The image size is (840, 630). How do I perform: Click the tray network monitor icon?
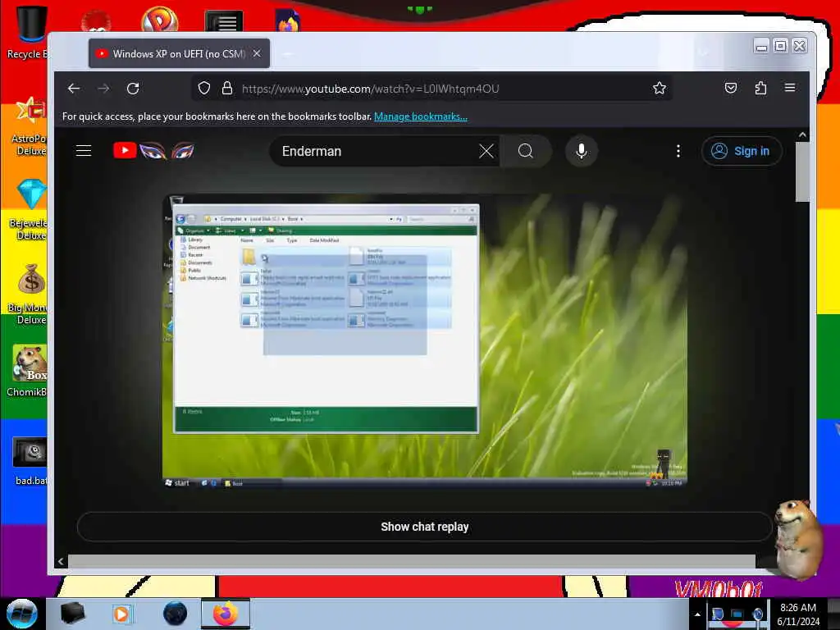click(737, 614)
